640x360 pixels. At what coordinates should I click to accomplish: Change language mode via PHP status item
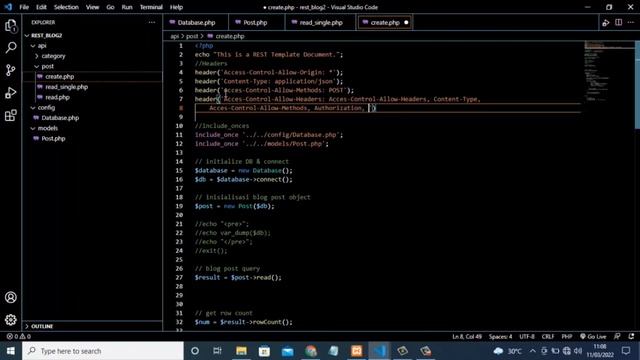click(x=567, y=336)
